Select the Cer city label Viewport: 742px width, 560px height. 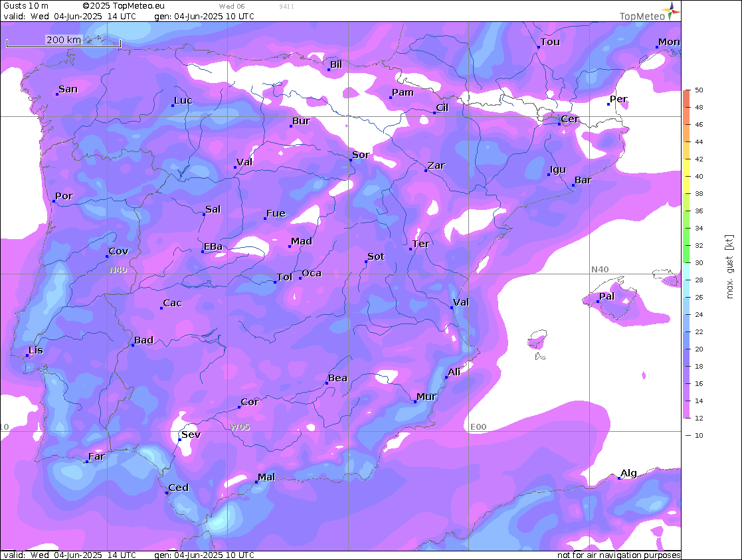pyautogui.click(x=570, y=119)
